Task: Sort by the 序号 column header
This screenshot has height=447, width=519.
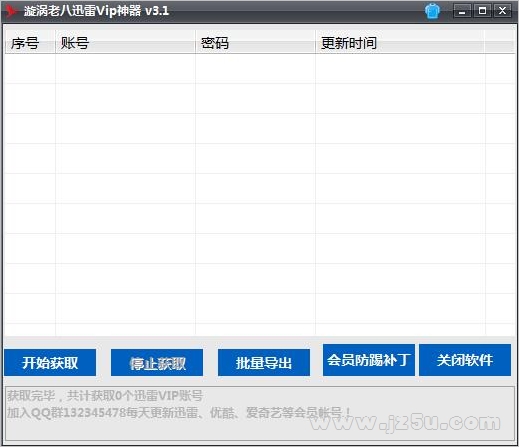Action: pyautogui.click(x=30, y=43)
